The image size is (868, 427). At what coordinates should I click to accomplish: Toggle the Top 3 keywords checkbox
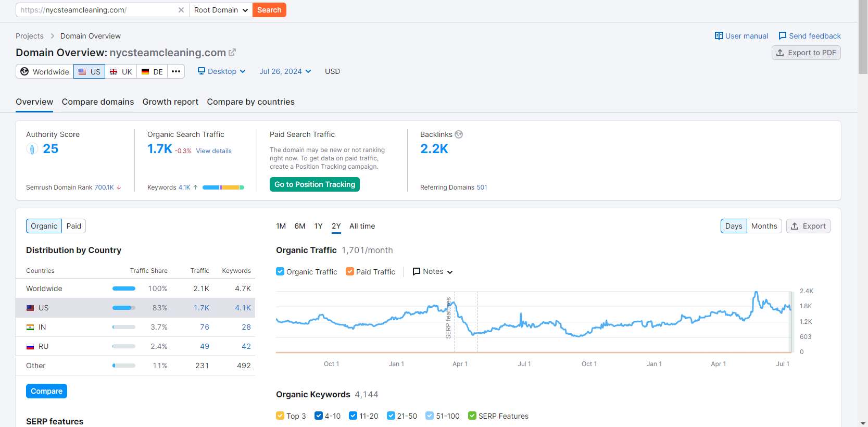click(280, 416)
